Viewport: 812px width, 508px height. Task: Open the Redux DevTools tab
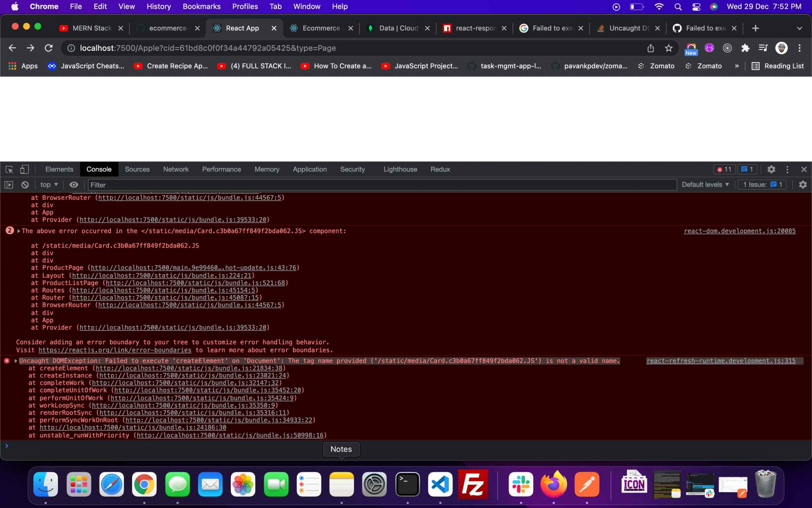pos(440,169)
